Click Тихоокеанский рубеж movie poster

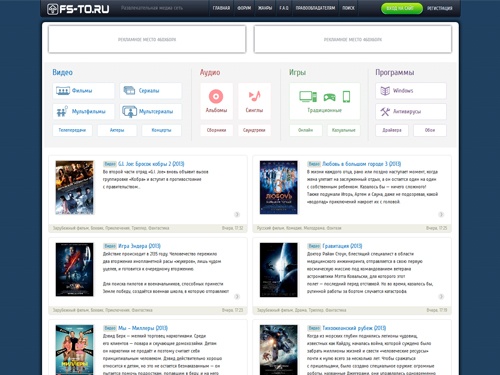279,350
